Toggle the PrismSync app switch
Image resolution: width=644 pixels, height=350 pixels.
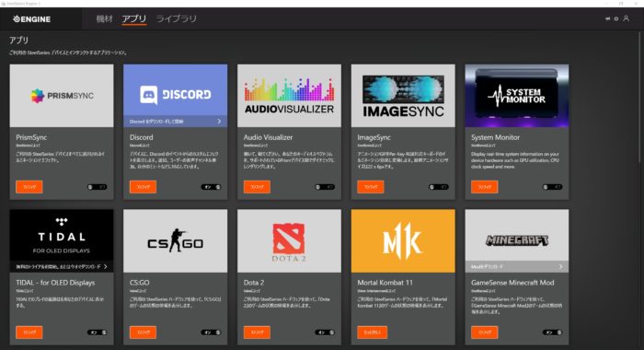click(x=98, y=187)
